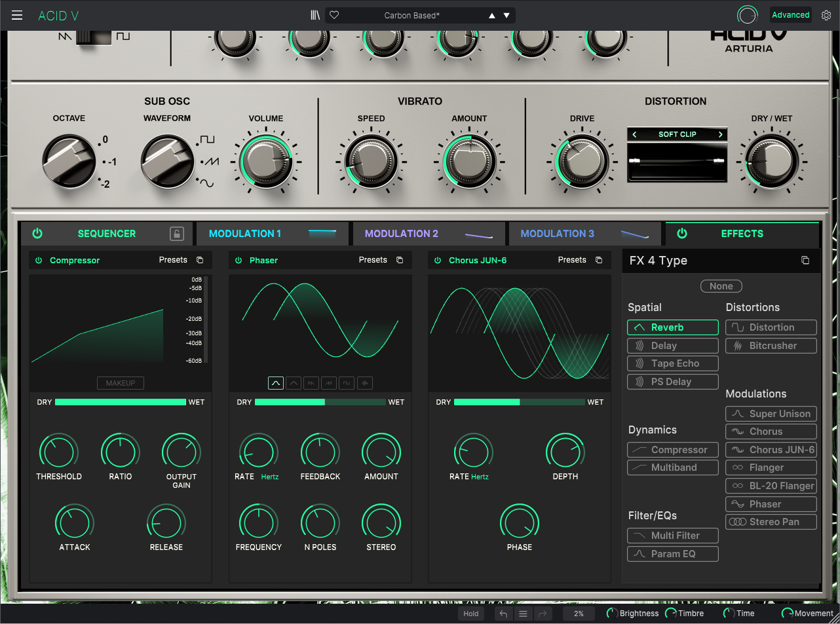Copy the Chorus JUN-6 settings icon
This screenshot has width=840, height=624.
coord(599,260)
